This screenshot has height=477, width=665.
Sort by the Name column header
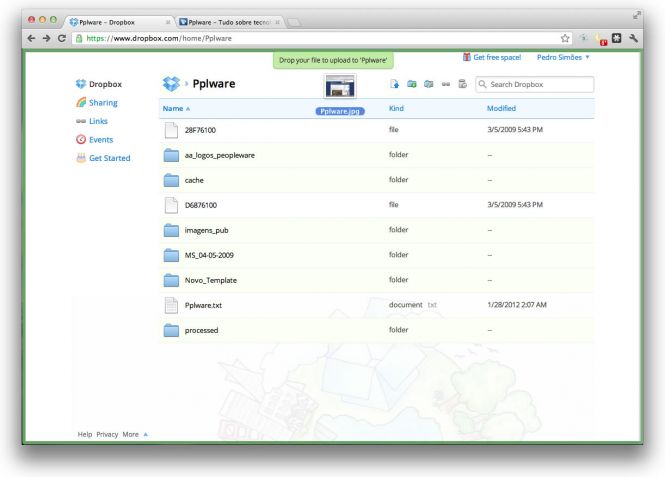176,109
